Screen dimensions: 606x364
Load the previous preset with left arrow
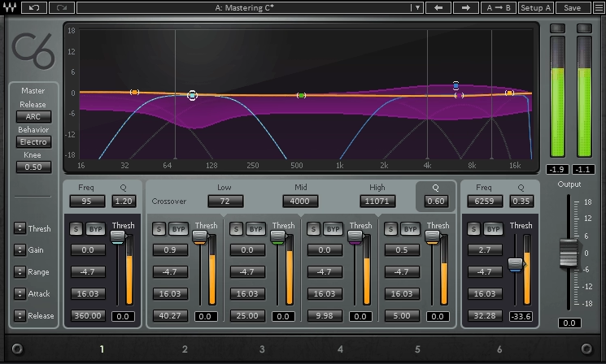(438, 8)
